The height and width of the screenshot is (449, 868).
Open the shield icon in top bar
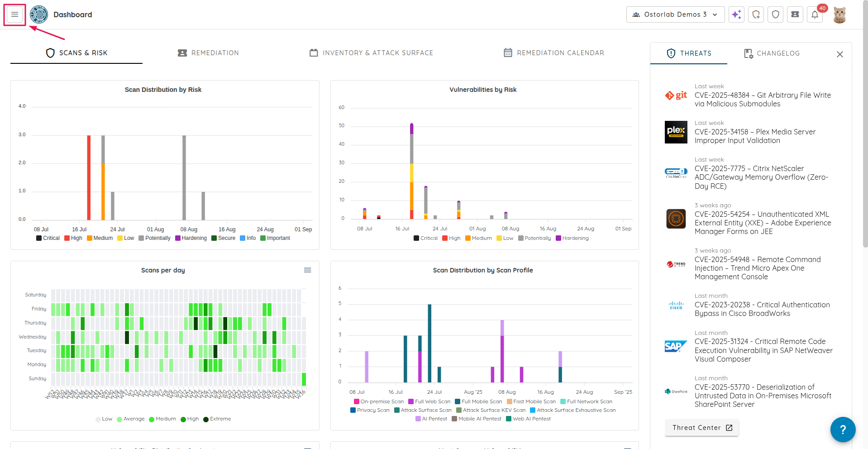point(775,14)
